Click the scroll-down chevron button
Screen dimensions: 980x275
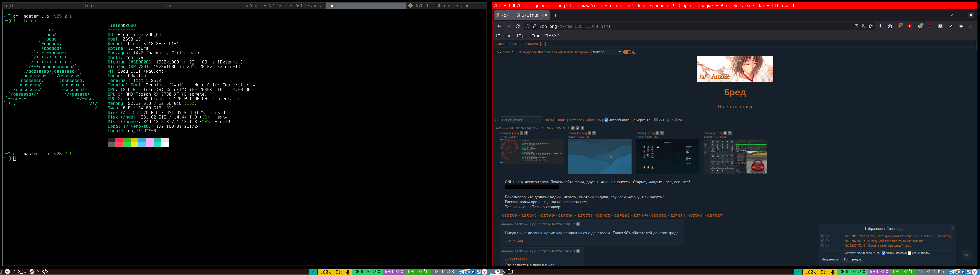966,255
